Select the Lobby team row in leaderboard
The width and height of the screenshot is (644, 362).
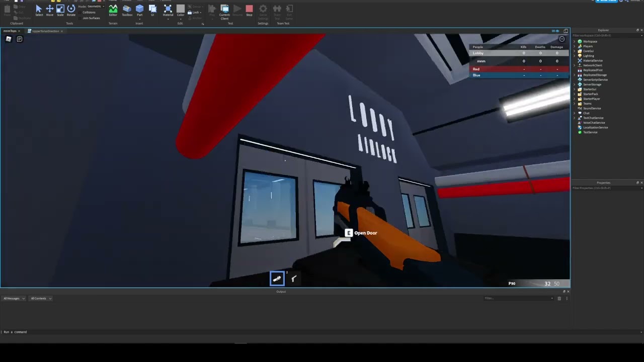pyautogui.click(x=519, y=53)
